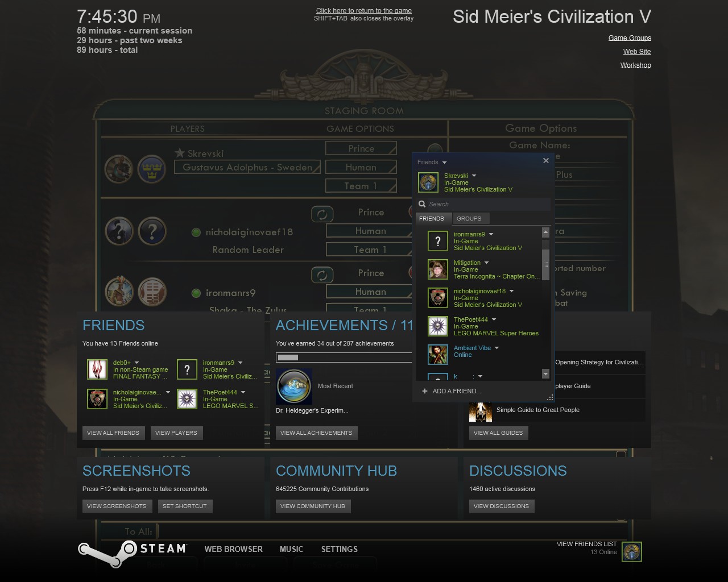Open dropdown arrow beside nicholaiginovaef18 in friends list
This screenshot has width=728, height=582.
511,292
